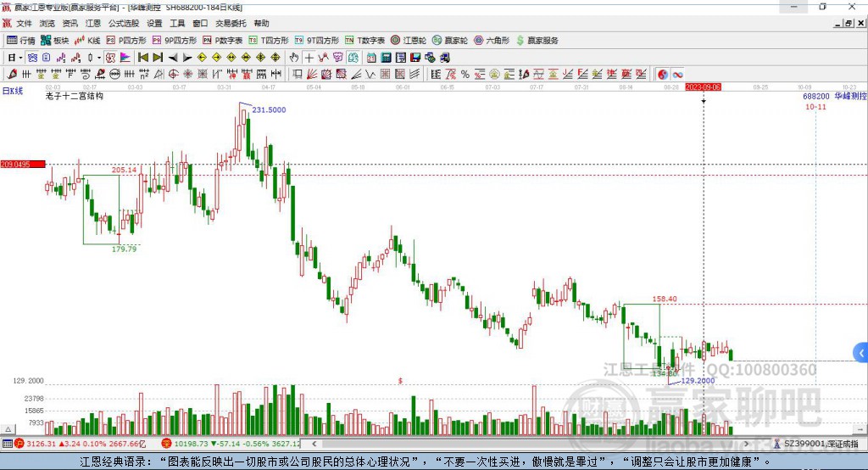The width and height of the screenshot is (868, 470).
Task: Toggle the red-blue infinity loop icon
Action: pos(677,75)
